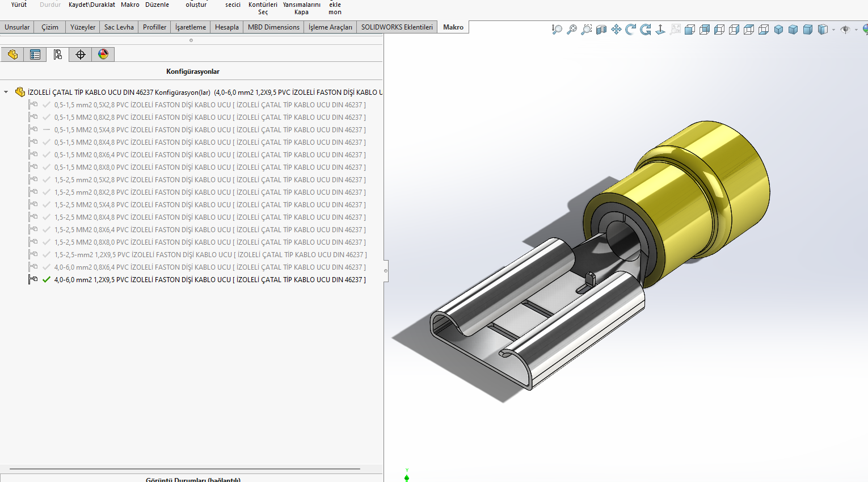The image size is (868, 482).
Task: Select configuration 0,5-1,5 MM2 0,8X4,8
Action: 210,142
